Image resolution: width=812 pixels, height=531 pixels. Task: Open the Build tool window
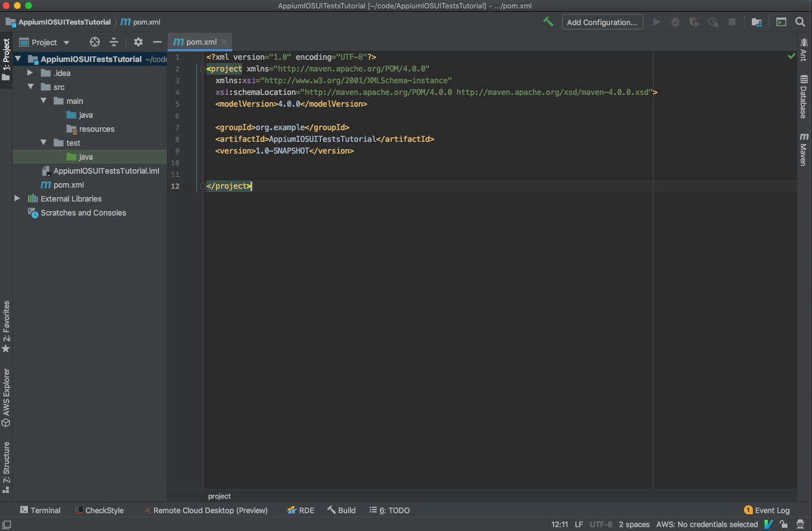tap(342, 510)
